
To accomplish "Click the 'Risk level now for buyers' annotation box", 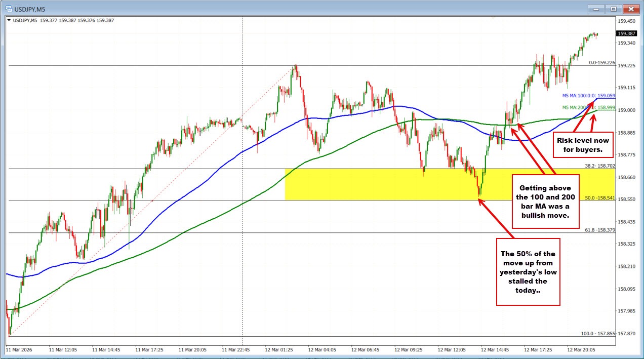I will 583,145.
